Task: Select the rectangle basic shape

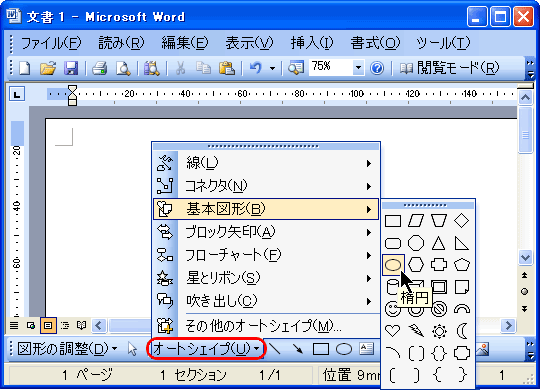Action: 393,221
